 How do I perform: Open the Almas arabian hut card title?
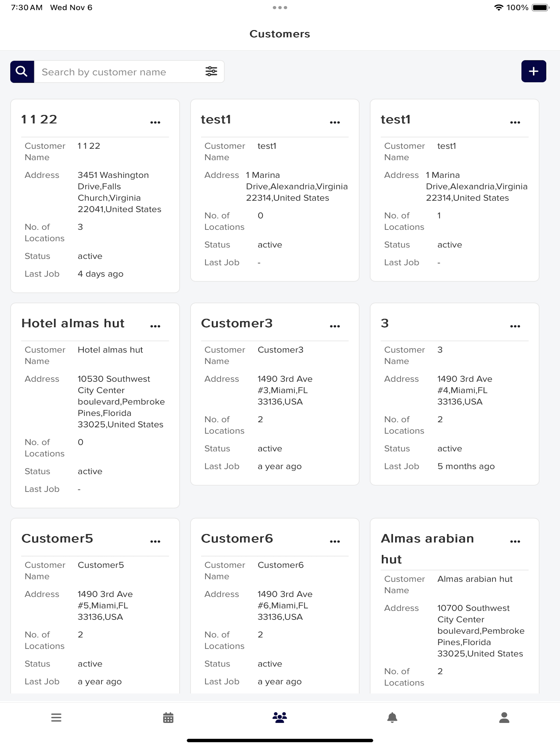click(427, 549)
